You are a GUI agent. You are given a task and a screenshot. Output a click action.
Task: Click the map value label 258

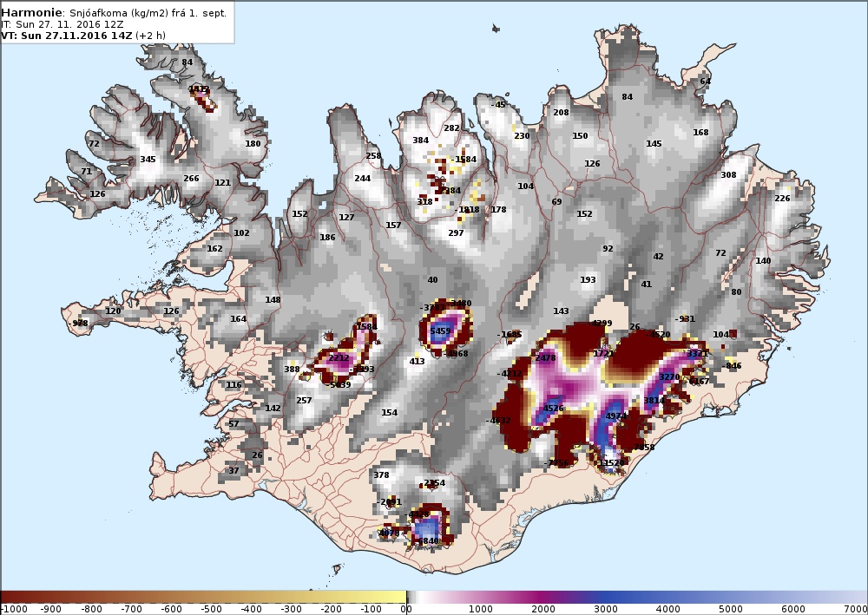point(373,155)
